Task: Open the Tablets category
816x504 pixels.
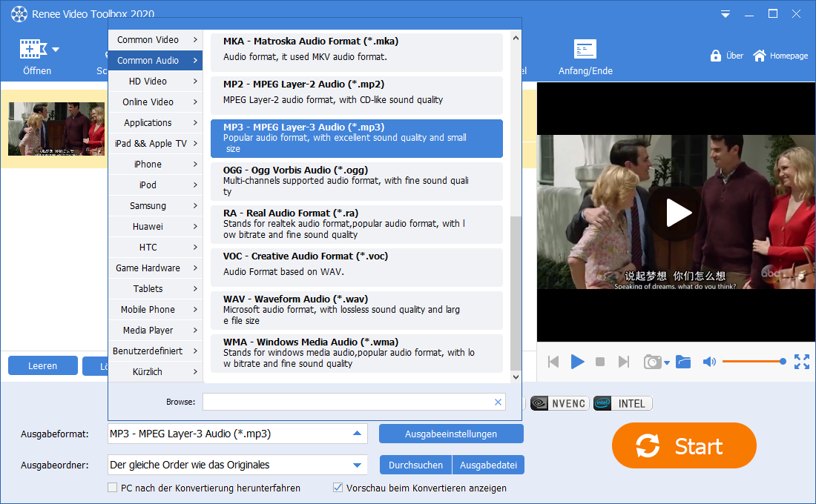Action: (x=155, y=288)
